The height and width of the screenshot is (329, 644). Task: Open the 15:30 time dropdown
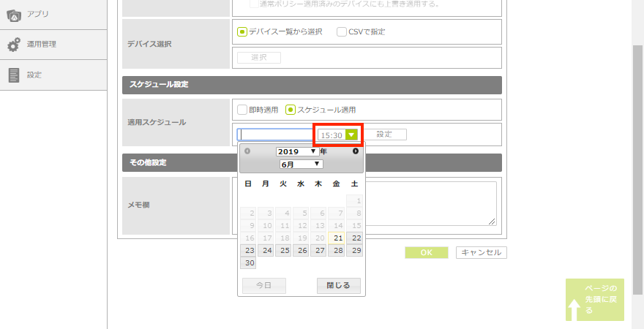click(351, 135)
